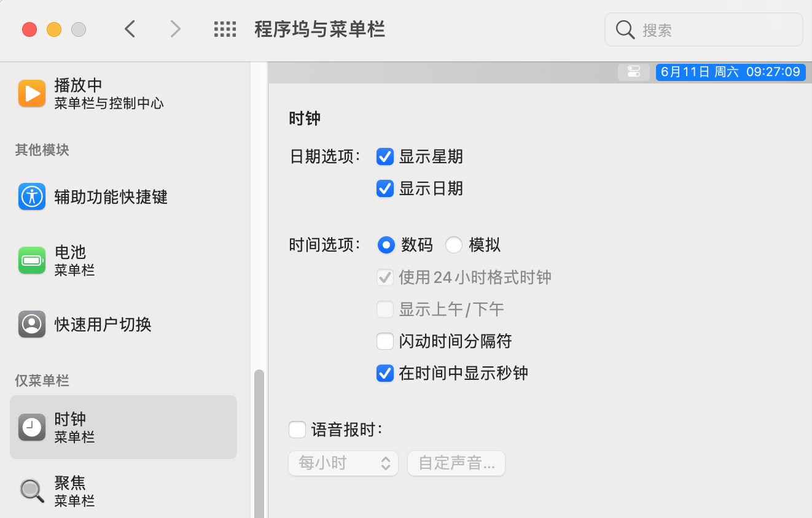Select the 数码 digital radio button

point(386,245)
